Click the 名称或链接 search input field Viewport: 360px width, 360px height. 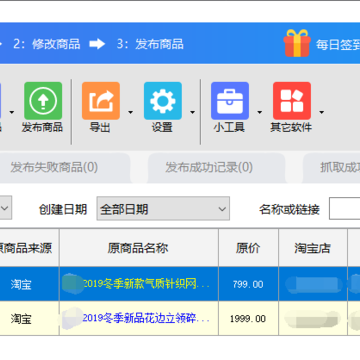pyautogui.click(x=345, y=209)
